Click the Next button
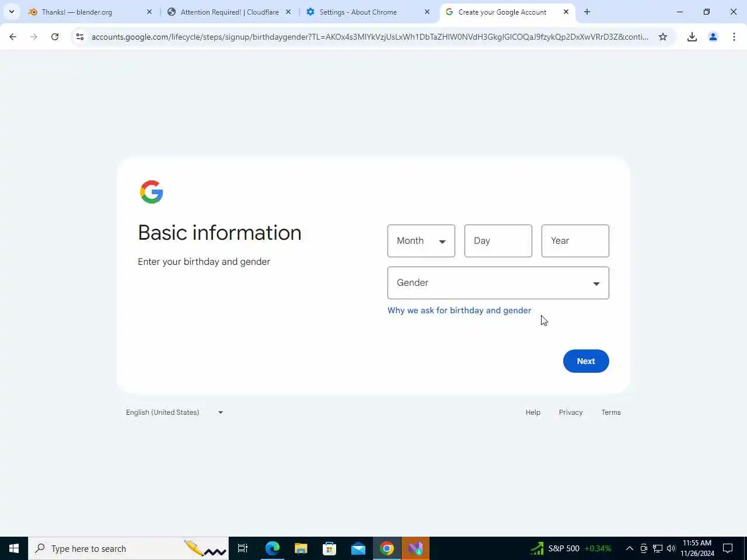 586,361
